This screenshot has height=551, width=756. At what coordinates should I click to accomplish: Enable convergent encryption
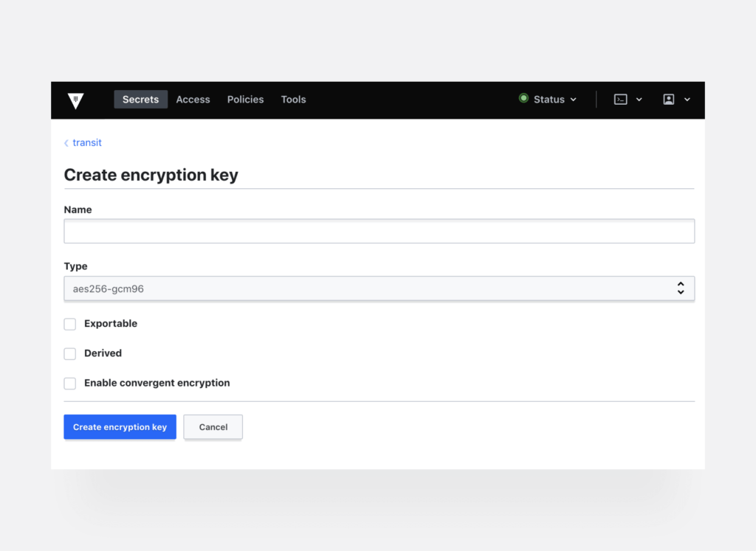pyautogui.click(x=69, y=383)
